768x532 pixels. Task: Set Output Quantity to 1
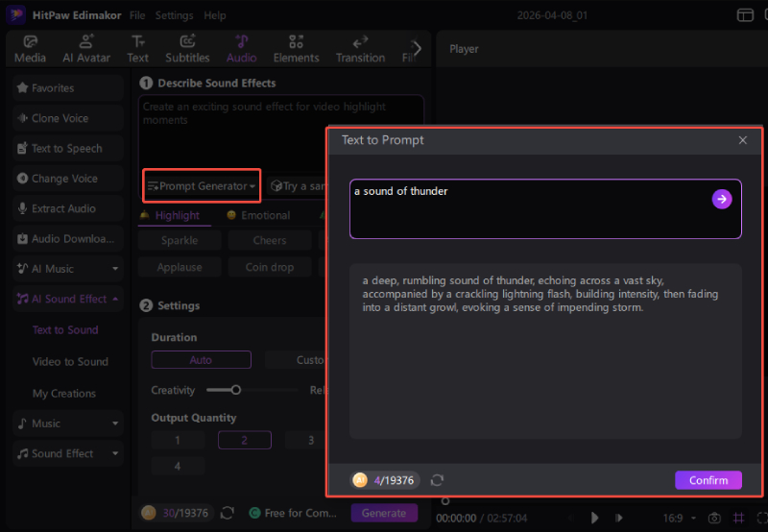pyautogui.click(x=178, y=440)
